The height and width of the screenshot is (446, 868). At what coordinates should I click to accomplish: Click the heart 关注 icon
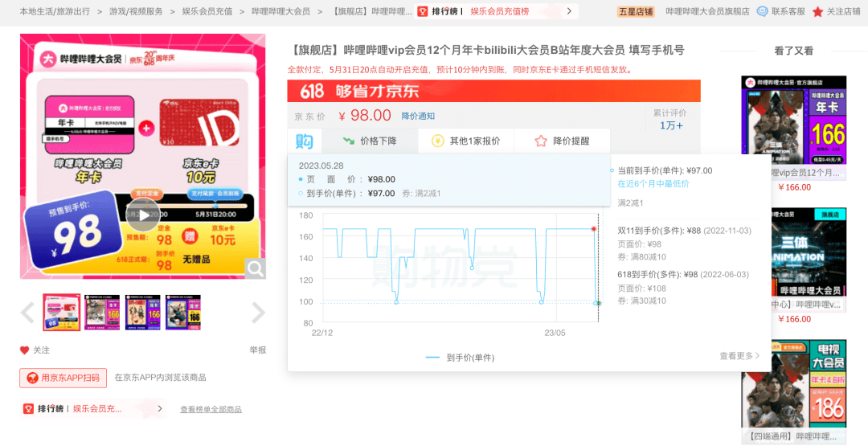point(24,350)
